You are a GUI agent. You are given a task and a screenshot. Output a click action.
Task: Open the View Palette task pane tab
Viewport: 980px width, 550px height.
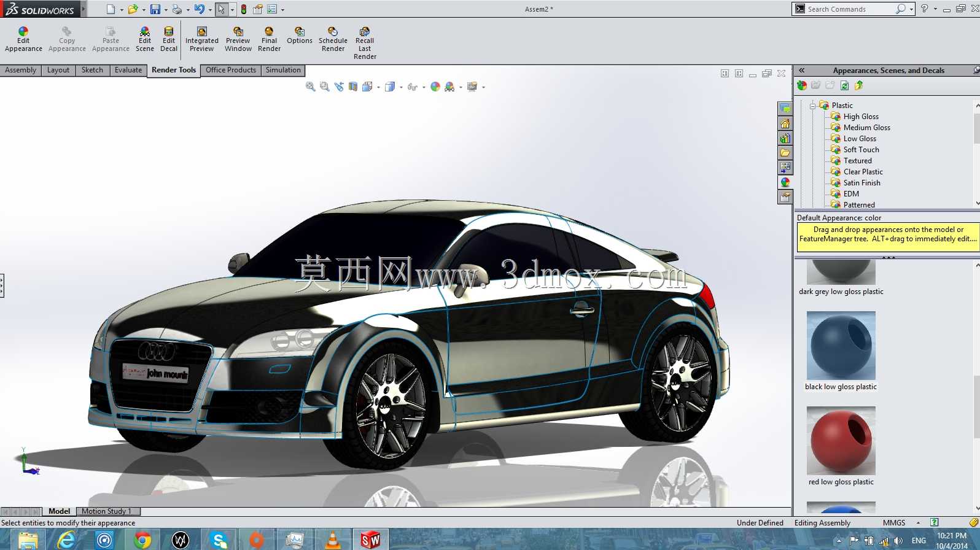(785, 168)
